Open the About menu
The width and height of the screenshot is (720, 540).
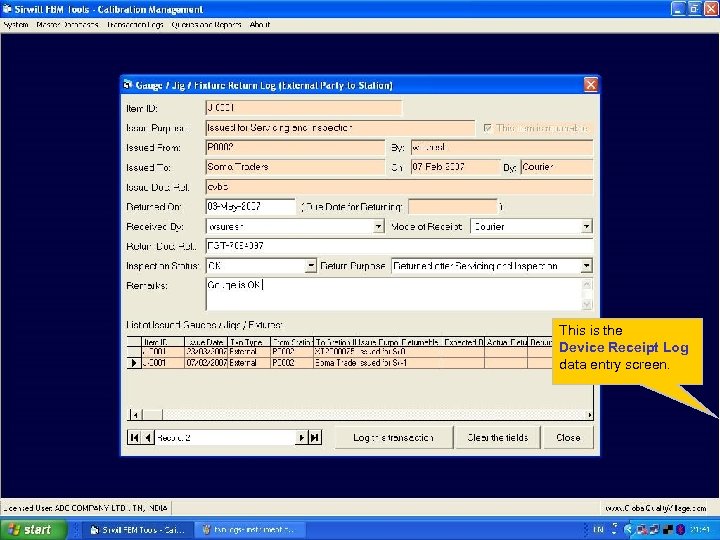click(259, 25)
